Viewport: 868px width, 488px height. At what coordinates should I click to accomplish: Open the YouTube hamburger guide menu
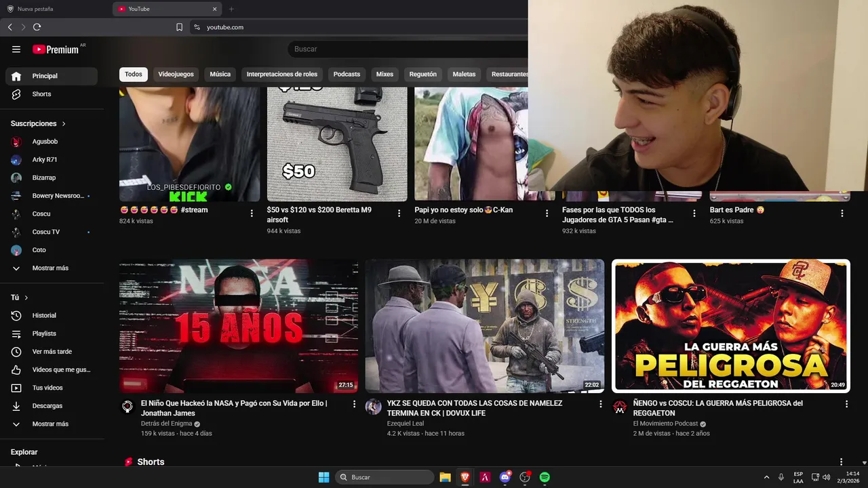tap(16, 49)
